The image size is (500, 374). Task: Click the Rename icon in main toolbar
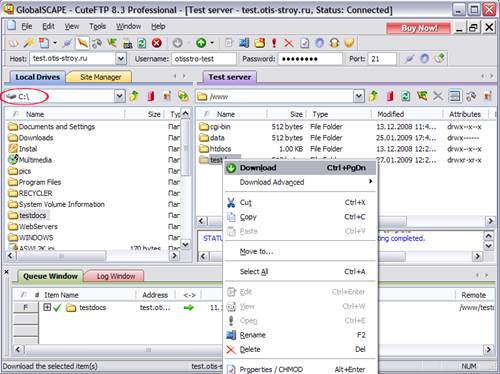click(x=244, y=43)
